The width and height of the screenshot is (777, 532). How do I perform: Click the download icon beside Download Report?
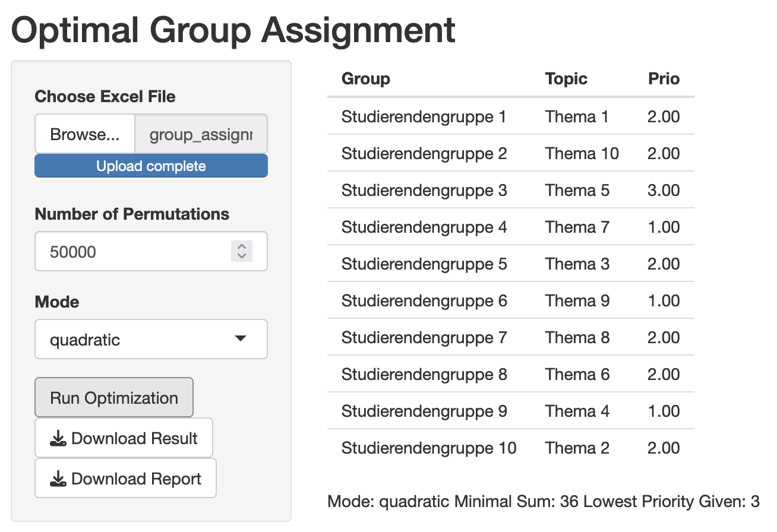click(x=58, y=479)
